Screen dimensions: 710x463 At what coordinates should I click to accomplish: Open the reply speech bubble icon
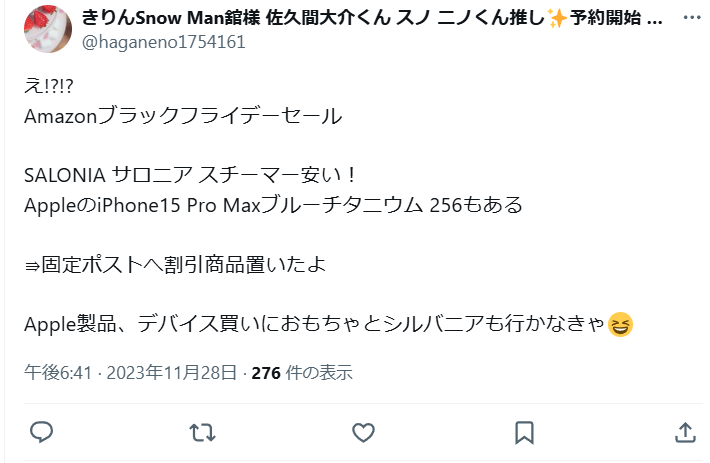(42, 432)
